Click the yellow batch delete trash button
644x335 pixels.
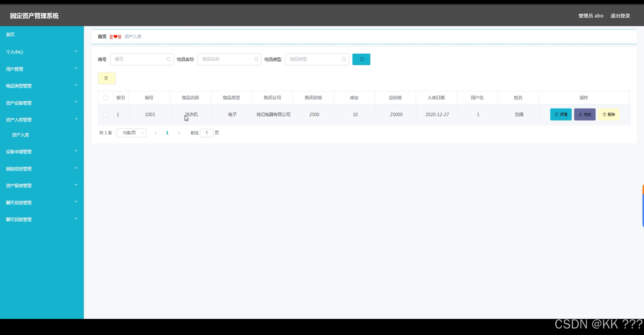point(107,78)
